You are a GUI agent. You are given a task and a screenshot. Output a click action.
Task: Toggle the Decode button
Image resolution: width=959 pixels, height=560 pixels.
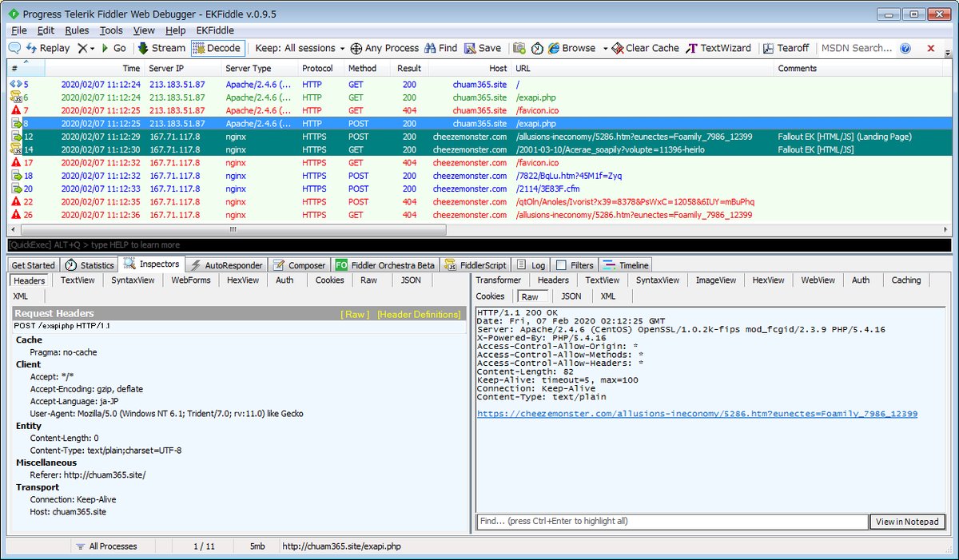tap(217, 48)
